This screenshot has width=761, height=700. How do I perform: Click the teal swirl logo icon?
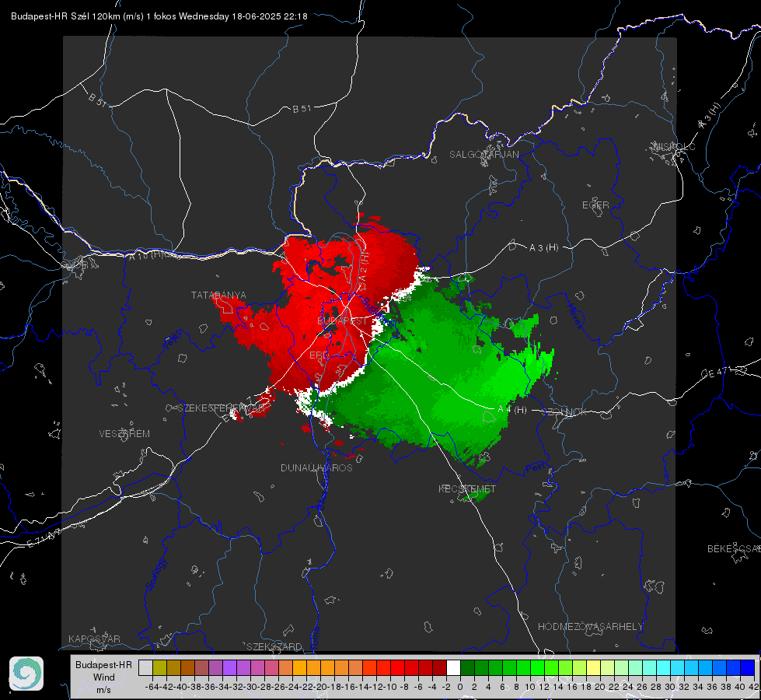pos(26,674)
